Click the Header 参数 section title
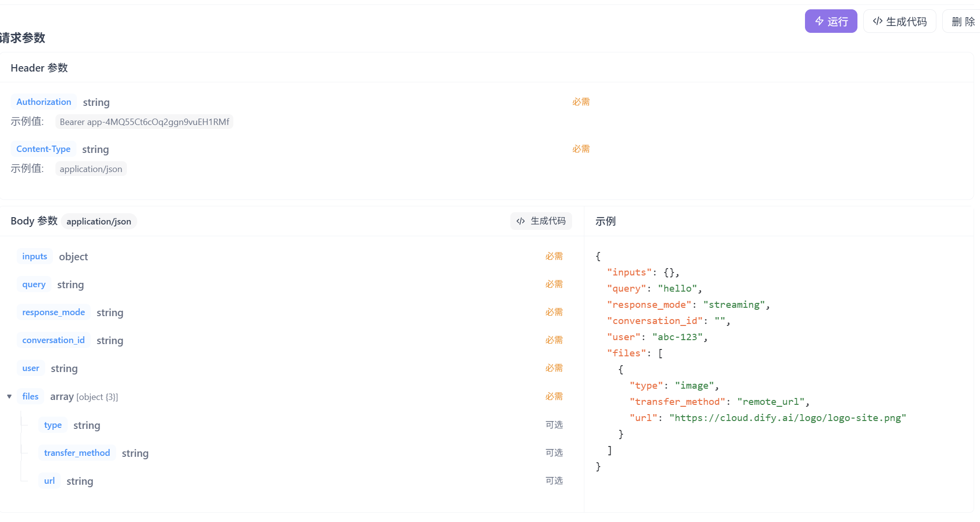The height and width of the screenshot is (522, 980). (39, 68)
